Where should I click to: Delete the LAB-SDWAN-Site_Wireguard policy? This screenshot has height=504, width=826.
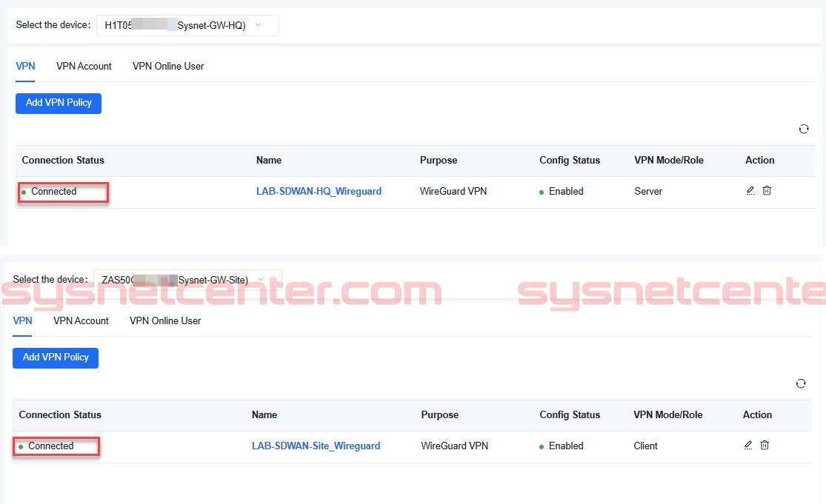pos(764,445)
